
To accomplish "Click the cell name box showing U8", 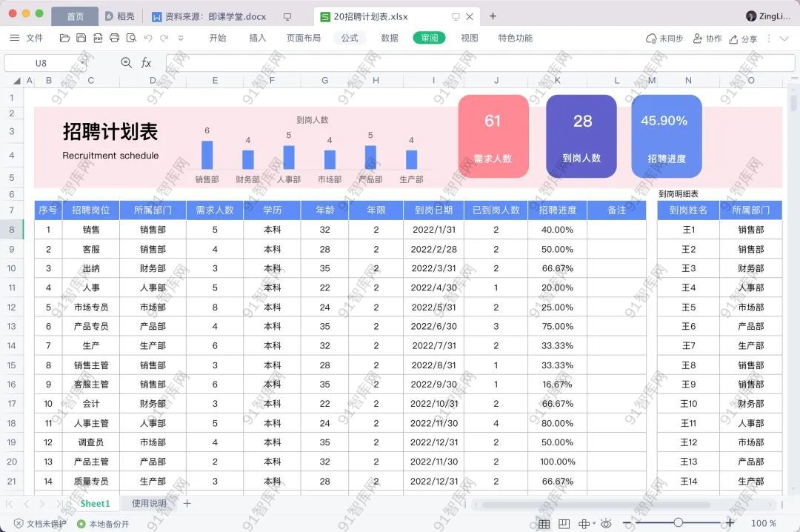I will [x=41, y=63].
